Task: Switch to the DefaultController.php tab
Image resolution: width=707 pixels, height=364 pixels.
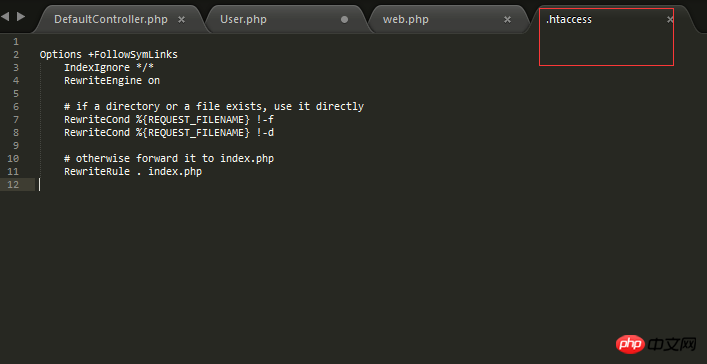Action: point(111,19)
